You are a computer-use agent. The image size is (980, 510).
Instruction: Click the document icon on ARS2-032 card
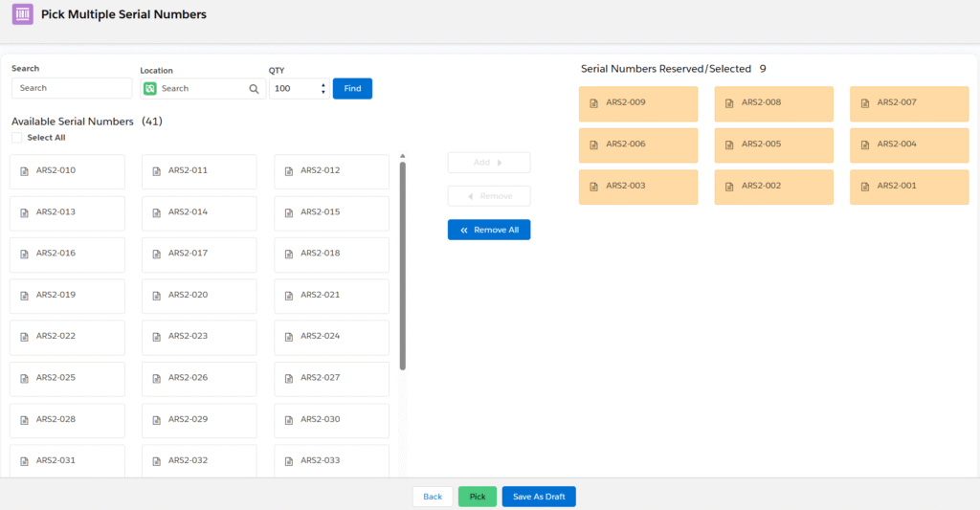(156, 461)
